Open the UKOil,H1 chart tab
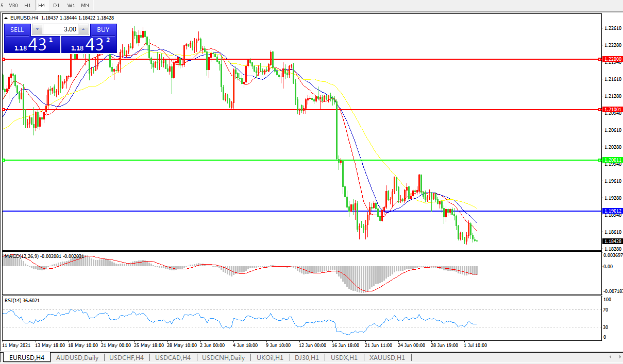This screenshot has width=623, height=364. click(270, 357)
